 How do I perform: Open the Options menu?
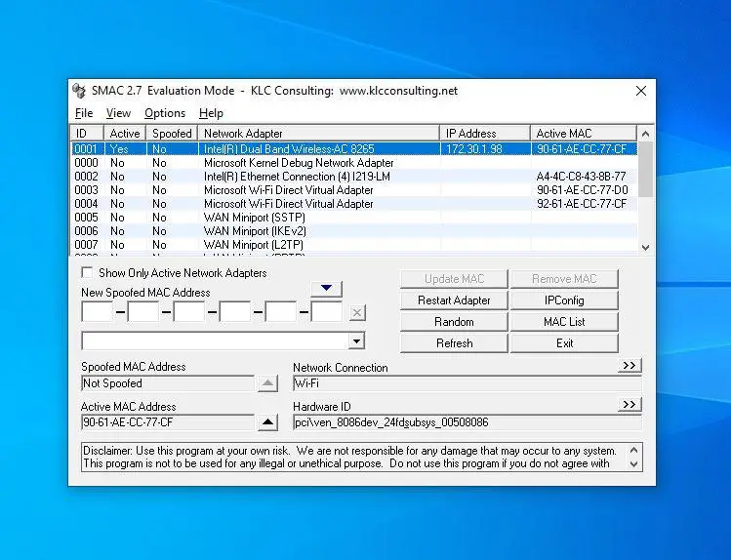point(165,113)
